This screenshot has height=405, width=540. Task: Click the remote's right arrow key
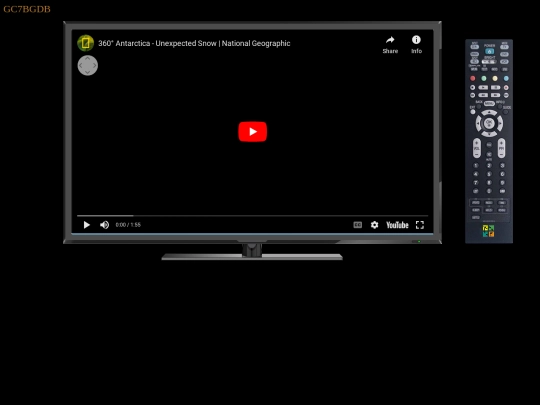click(x=500, y=123)
